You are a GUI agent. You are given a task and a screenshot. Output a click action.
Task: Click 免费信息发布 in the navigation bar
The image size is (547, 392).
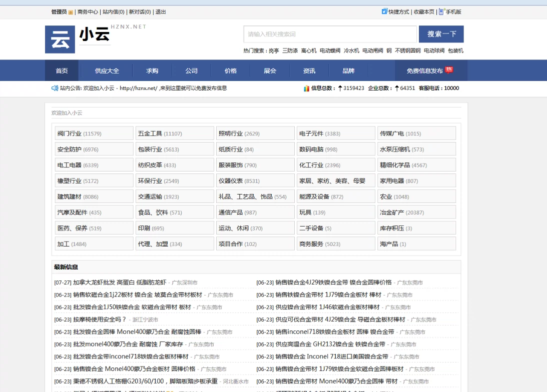[424, 70]
